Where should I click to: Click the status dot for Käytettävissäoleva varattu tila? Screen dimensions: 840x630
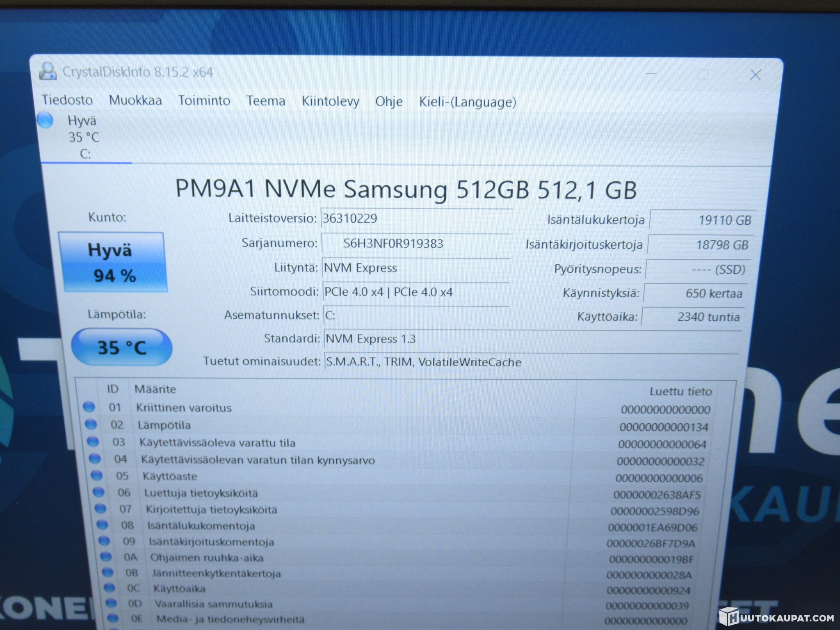(x=93, y=441)
